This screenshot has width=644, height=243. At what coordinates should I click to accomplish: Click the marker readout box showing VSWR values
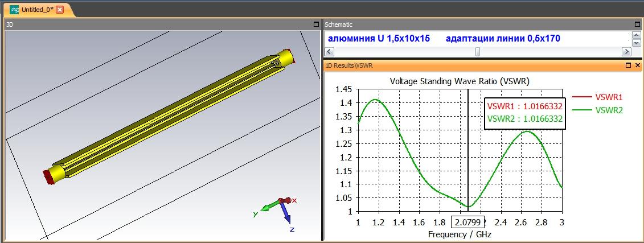525,113
